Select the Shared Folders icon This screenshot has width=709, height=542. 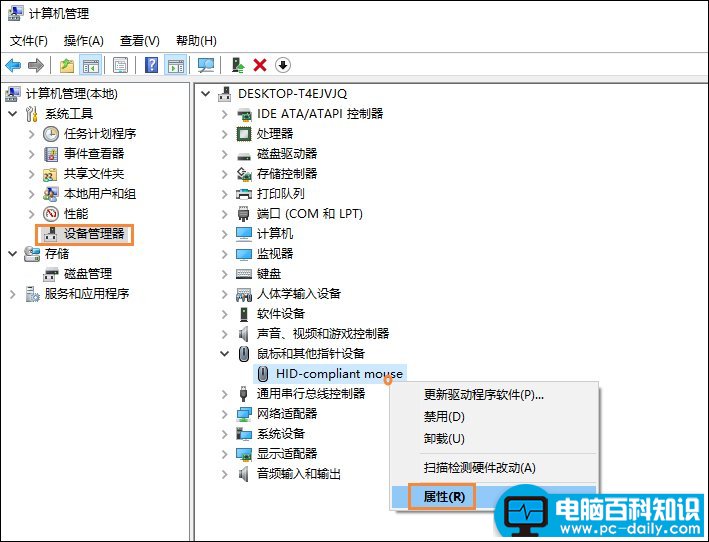(x=51, y=174)
